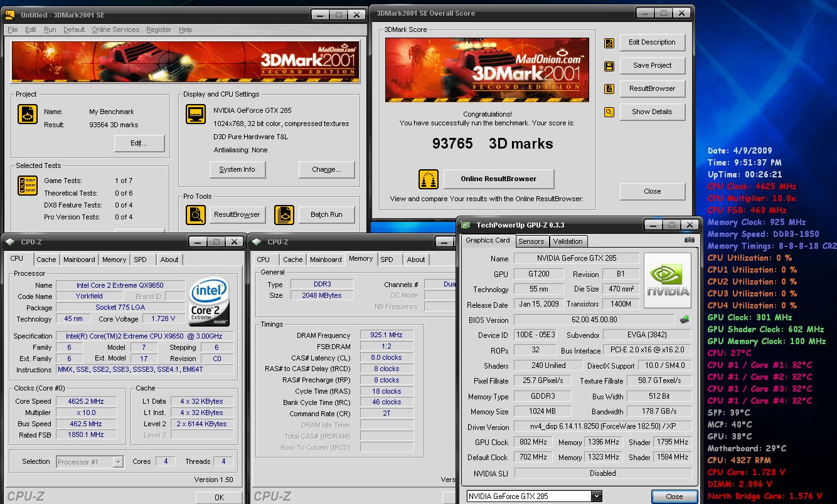Click the NVIDIA logo in GPU-Z

coord(668,281)
